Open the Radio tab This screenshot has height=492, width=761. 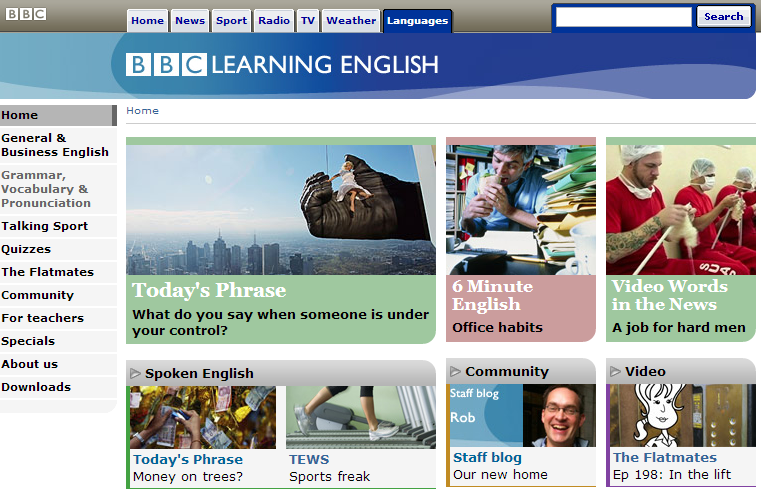click(273, 21)
